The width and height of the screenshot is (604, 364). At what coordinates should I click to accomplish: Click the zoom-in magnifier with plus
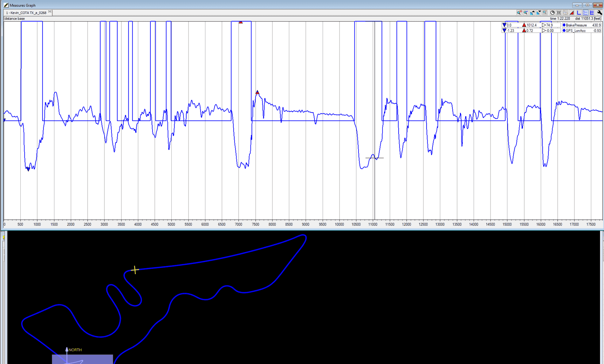(x=526, y=13)
